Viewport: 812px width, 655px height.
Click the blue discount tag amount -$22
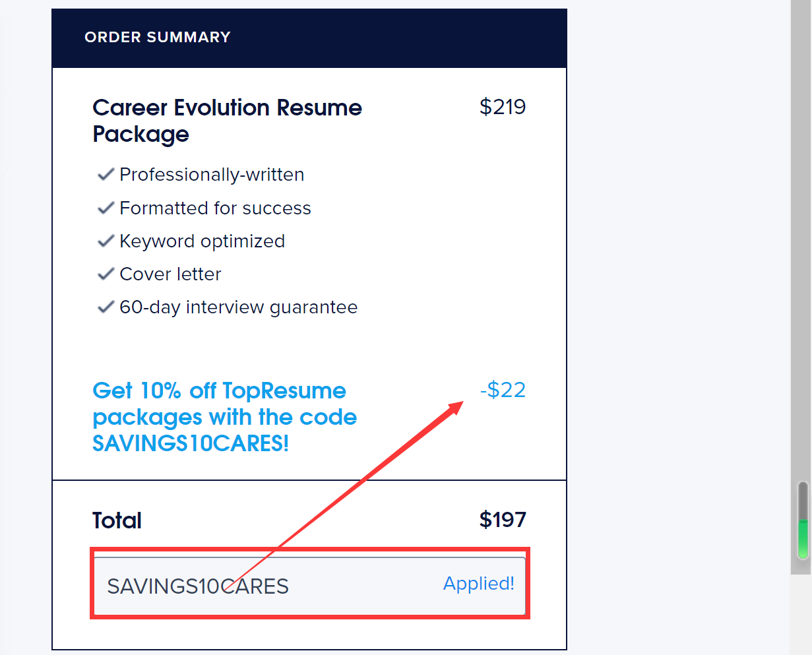pyautogui.click(x=503, y=390)
